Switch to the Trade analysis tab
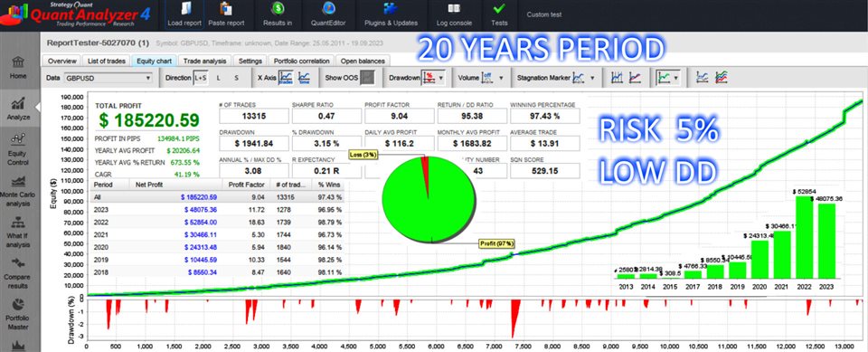The height and width of the screenshot is (352, 868). 205,61
